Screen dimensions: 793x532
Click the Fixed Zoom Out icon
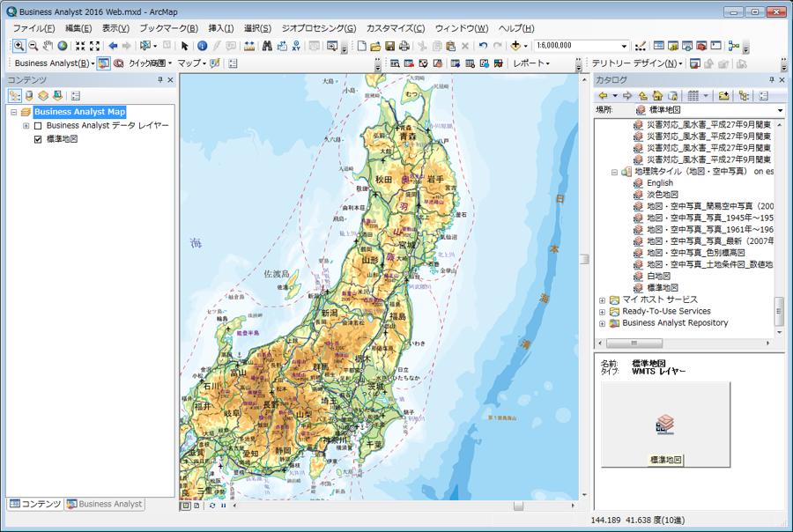pos(94,46)
